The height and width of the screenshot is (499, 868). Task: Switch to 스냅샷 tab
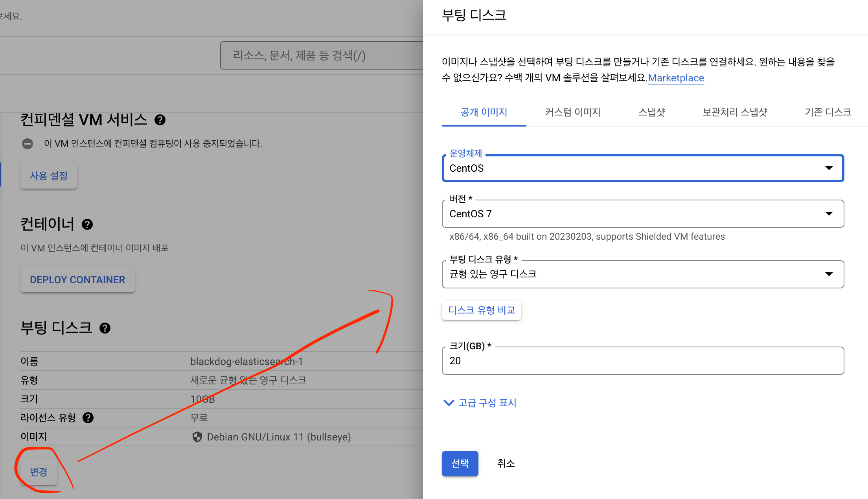tap(651, 112)
